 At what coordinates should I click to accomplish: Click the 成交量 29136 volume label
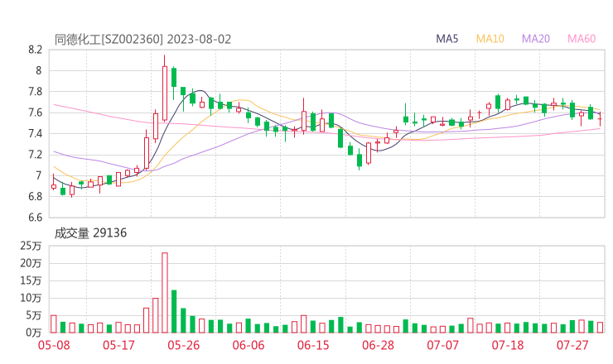90,233
